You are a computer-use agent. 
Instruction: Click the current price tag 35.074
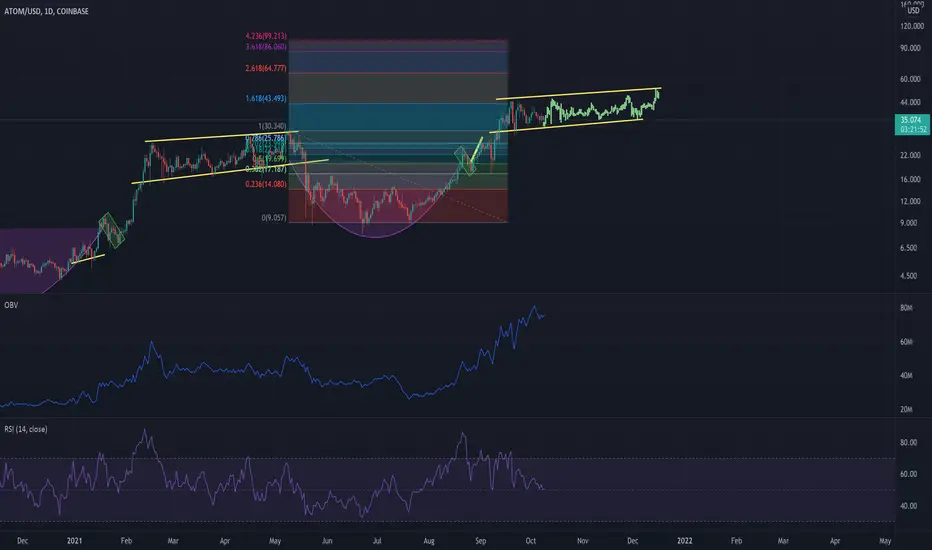[911, 120]
